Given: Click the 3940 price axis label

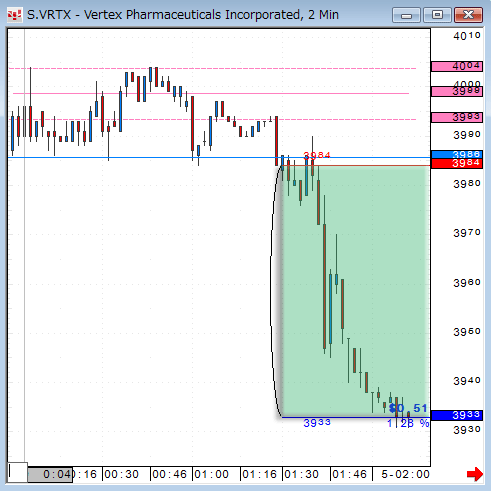Looking at the screenshot, I should pyautogui.click(x=467, y=380).
